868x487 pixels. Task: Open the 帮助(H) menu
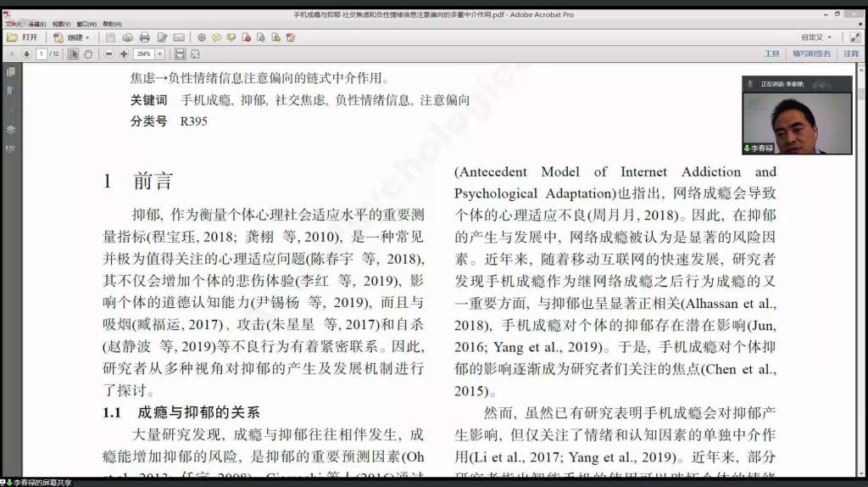click(111, 24)
